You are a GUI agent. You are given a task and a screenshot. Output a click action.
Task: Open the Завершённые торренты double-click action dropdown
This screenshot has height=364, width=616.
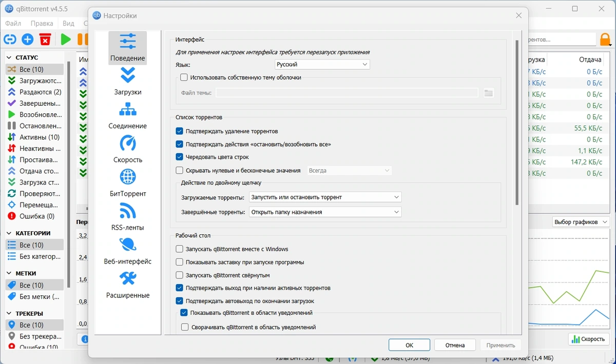click(x=325, y=212)
